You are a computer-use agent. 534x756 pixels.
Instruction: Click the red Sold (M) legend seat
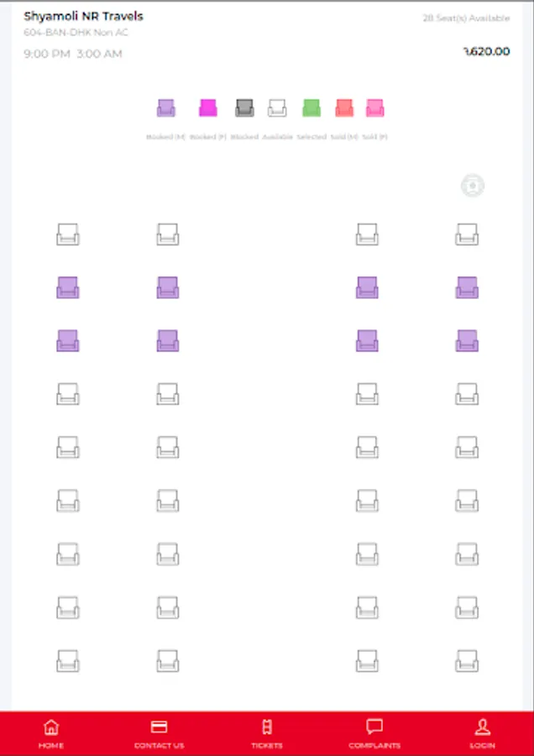click(x=344, y=108)
